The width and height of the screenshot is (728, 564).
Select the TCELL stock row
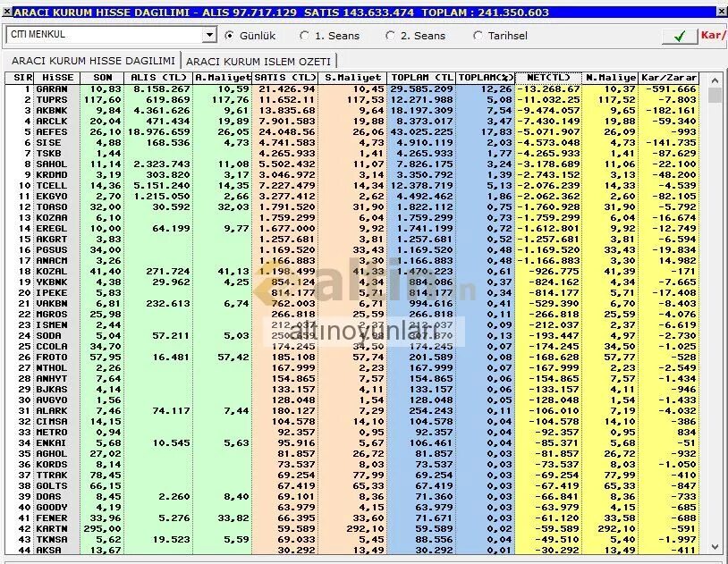tap(352, 185)
